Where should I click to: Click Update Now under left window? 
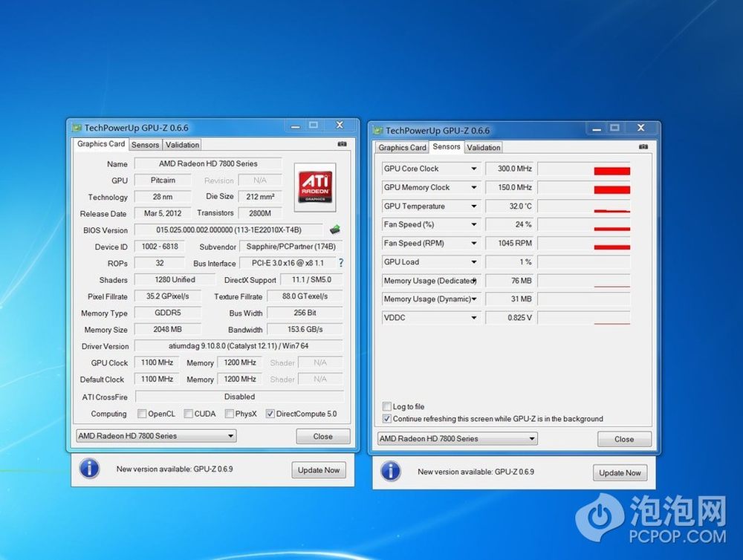tap(319, 470)
